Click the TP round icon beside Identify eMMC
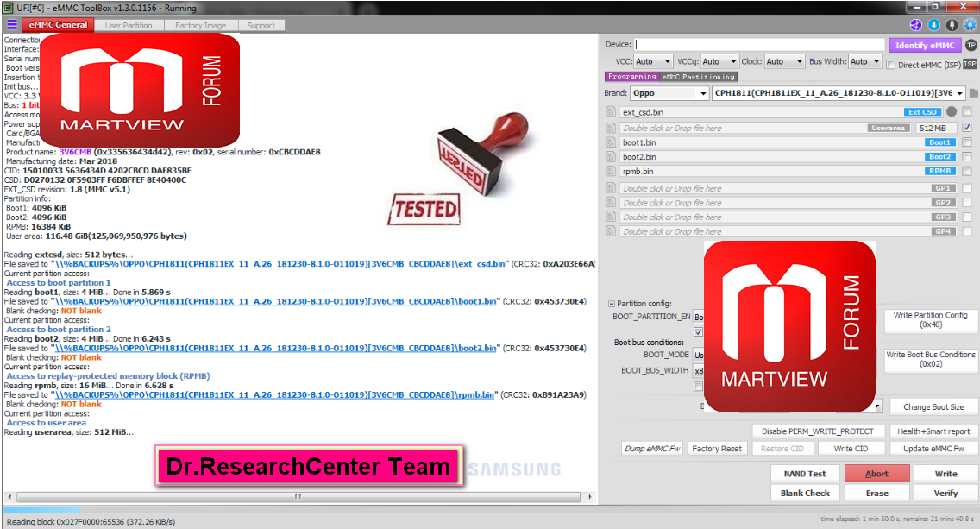The width and height of the screenshot is (980, 529). [x=971, y=45]
